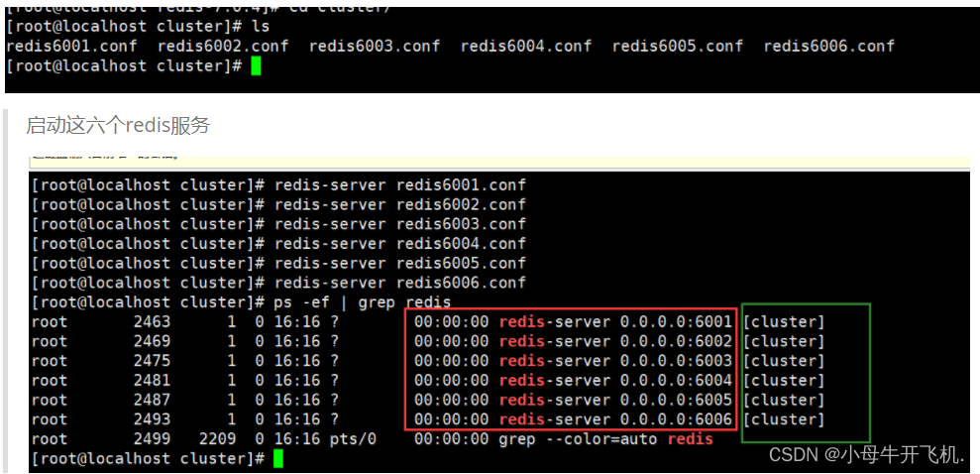
Task: Click redis6006.conf in the ls output
Action: [x=829, y=47]
